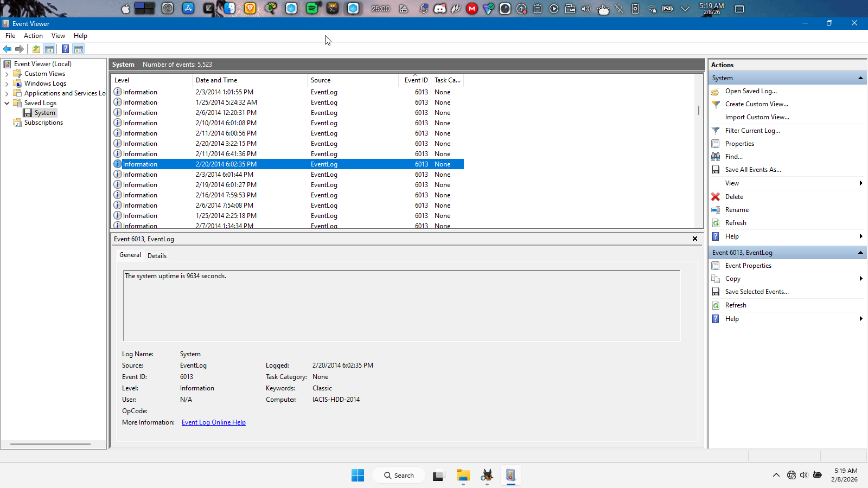Click the Open Saved Log folder icon

716,92
